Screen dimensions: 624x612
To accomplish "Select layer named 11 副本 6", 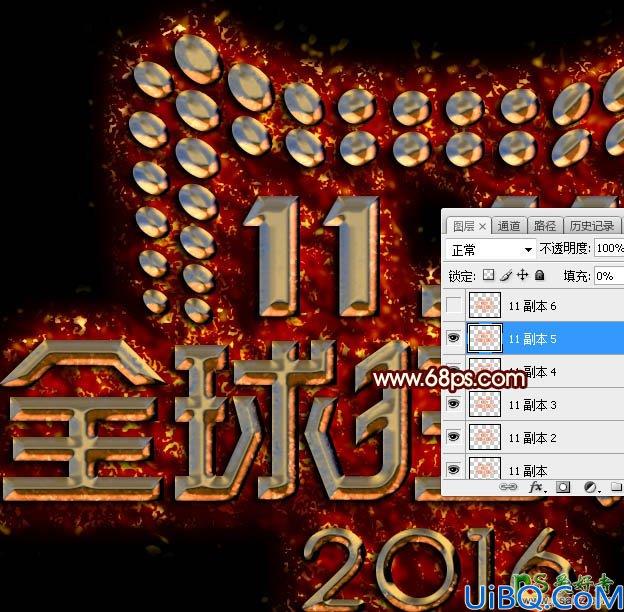I will pyautogui.click(x=532, y=306).
